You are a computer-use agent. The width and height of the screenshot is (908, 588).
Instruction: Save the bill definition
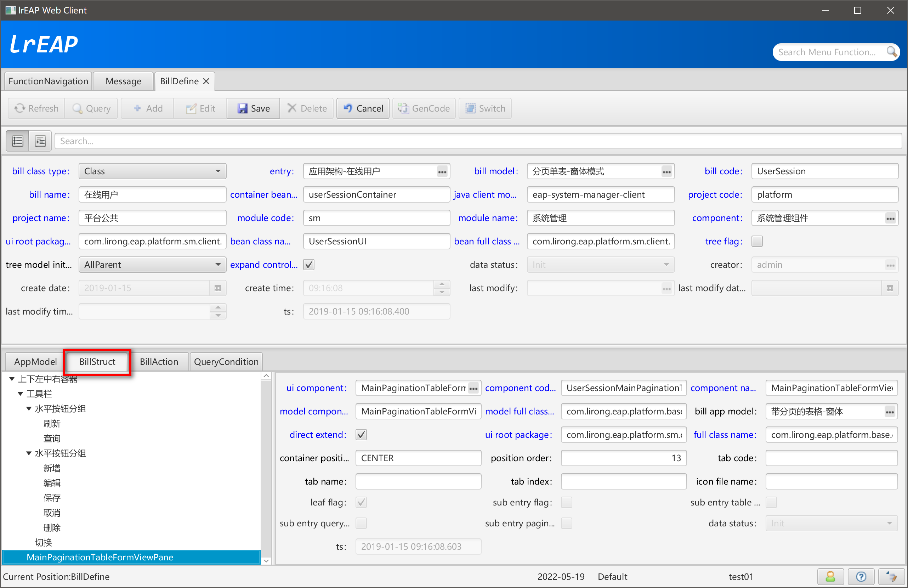[x=253, y=108]
